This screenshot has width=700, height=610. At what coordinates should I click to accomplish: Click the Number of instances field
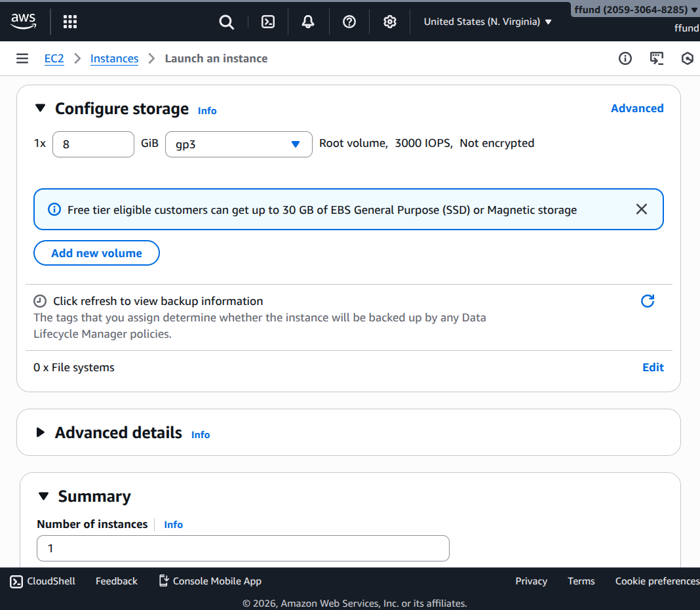pos(243,548)
